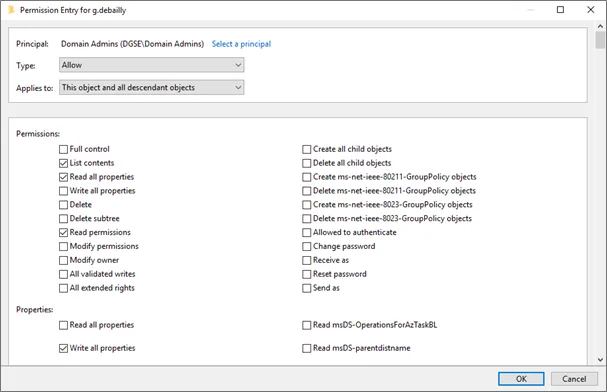The height and width of the screenshot is (392, 607).
Task: Open the Type dropdown showing Allow
Action: tap(151, 65)
